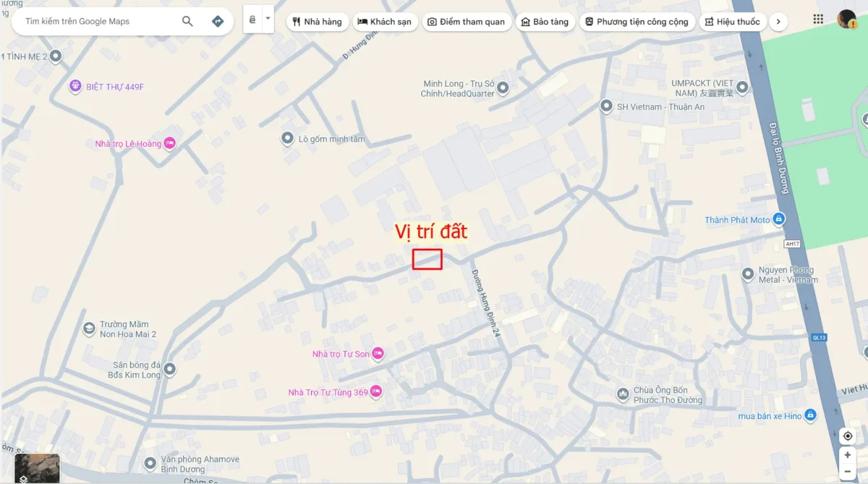The image size is (868, 484).
Task: Click the search magnifier icon
Action: coord(187,22)
